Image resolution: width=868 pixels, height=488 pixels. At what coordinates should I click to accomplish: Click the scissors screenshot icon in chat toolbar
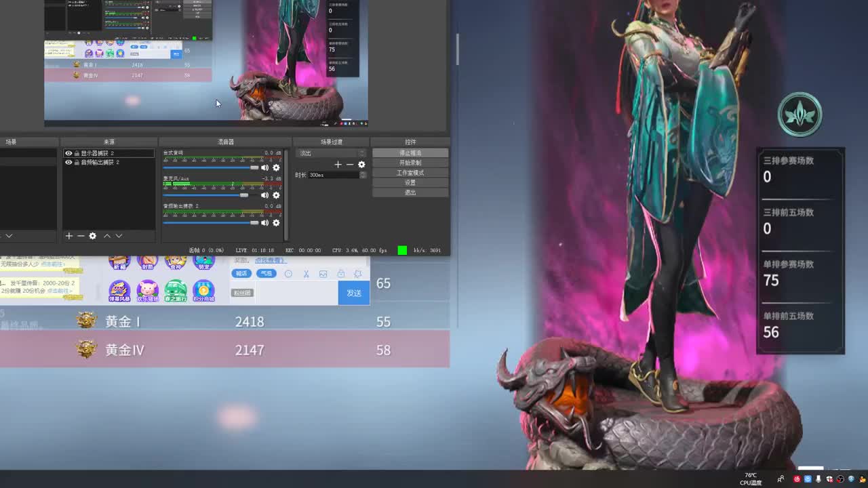click(x=306, y=274)
